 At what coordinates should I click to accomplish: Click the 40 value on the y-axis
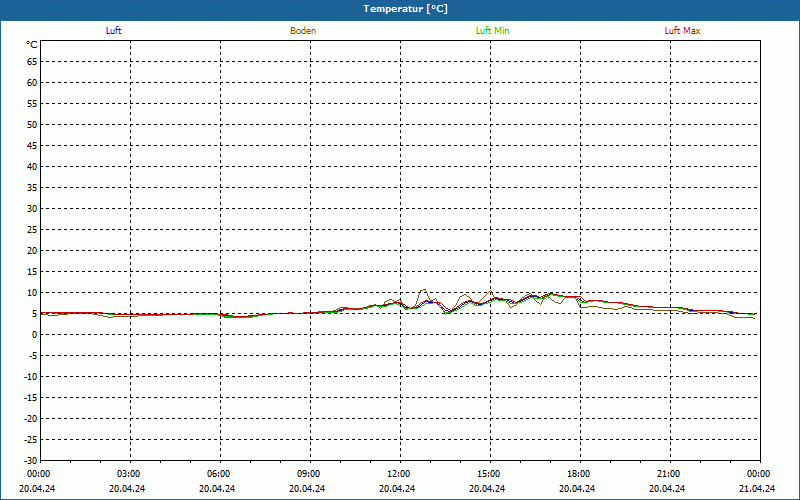coord(32,167)
